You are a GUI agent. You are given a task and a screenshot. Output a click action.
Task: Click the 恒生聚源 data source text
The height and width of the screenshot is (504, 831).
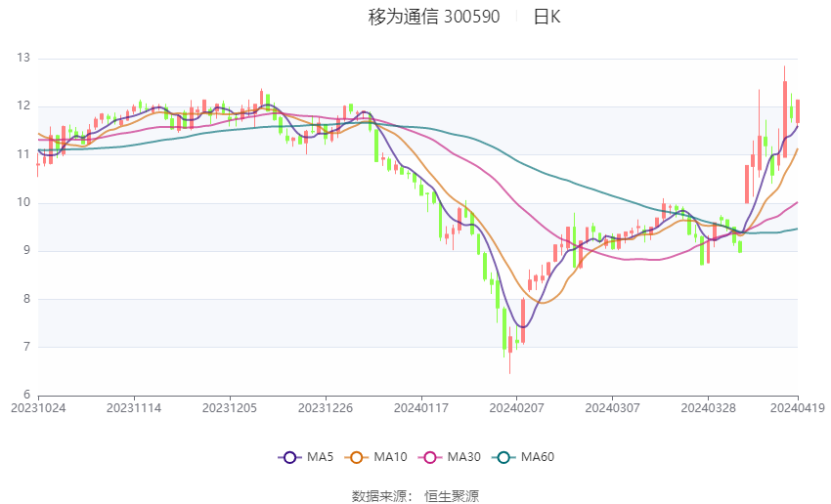click(452, 496)
